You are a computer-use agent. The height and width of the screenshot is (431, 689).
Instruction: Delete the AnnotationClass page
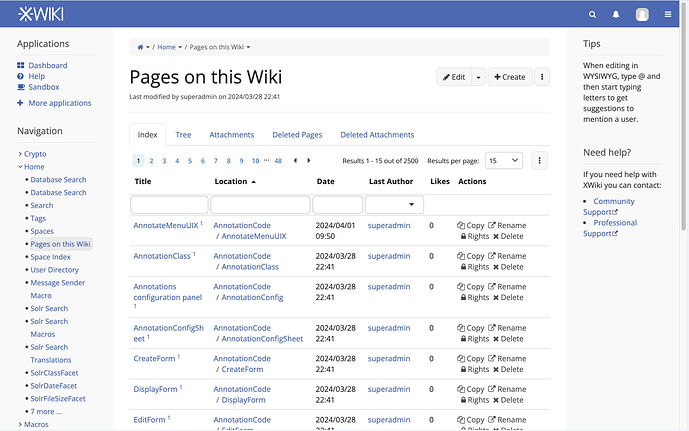pyautogui.click(x=507, y=267)
